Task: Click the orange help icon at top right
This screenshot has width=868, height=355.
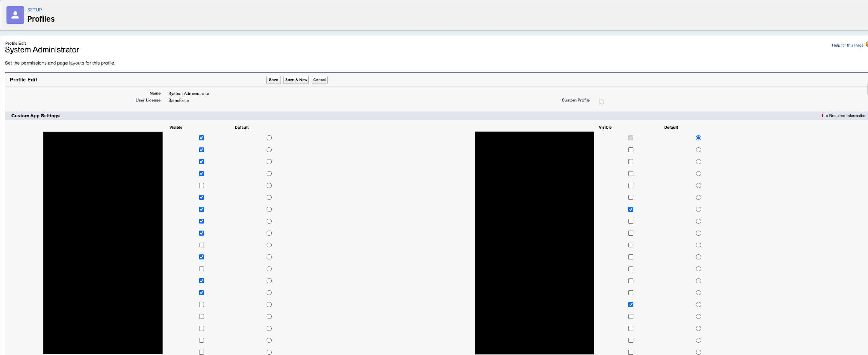Action: pos(866,45)
